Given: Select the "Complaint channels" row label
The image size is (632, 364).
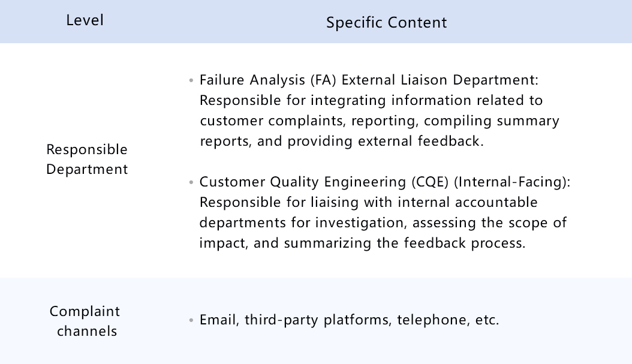Looking at the screenshot, I should (85, 321).
